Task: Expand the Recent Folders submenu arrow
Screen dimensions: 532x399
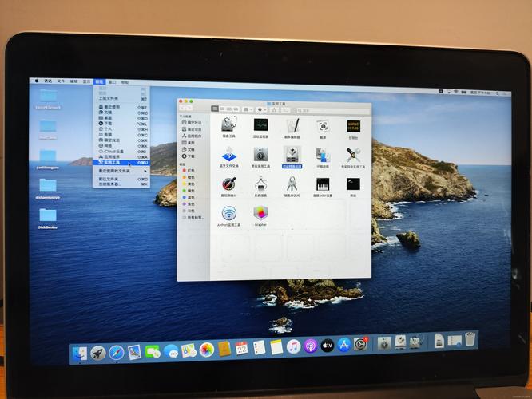Action: point(145,170)
